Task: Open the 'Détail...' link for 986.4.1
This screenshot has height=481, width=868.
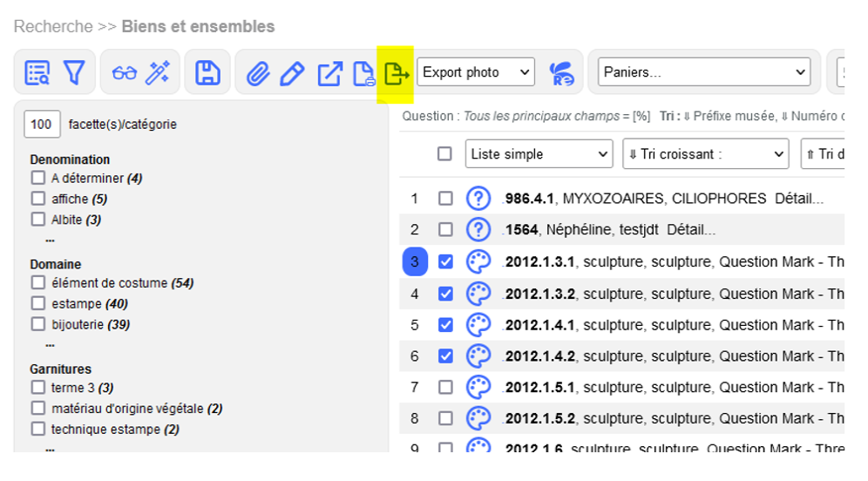Action: (798, 199)
